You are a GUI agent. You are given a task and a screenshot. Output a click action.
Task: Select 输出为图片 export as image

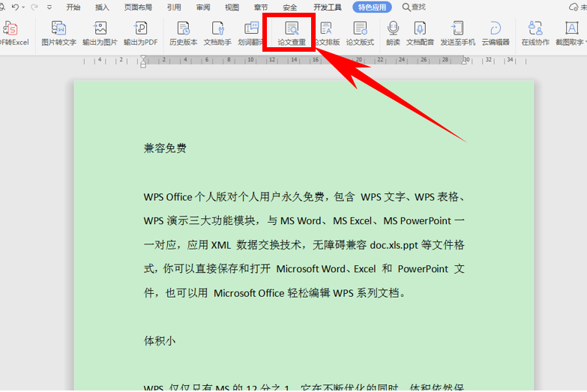100,33
